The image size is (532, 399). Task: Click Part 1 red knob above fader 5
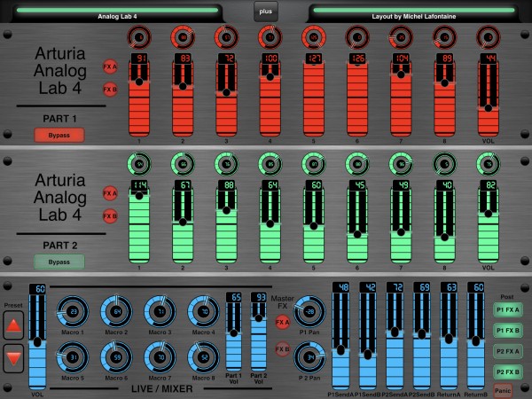pos(314,37)
